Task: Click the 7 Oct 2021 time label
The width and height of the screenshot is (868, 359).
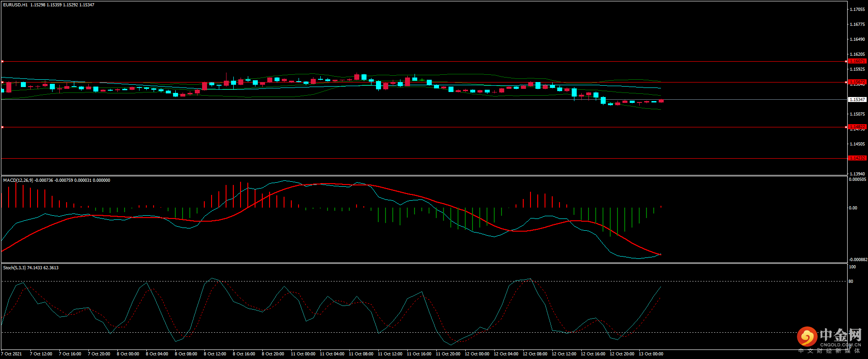Action: point(12,354)
